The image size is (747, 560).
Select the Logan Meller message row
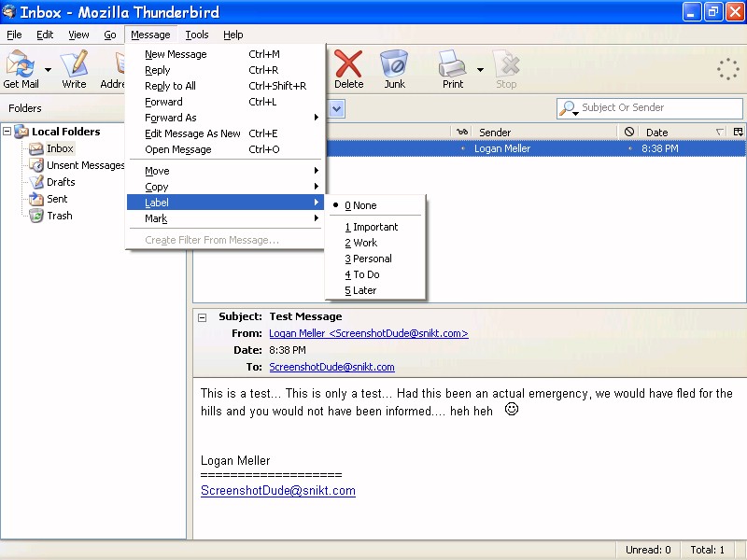tap(536, 148)
